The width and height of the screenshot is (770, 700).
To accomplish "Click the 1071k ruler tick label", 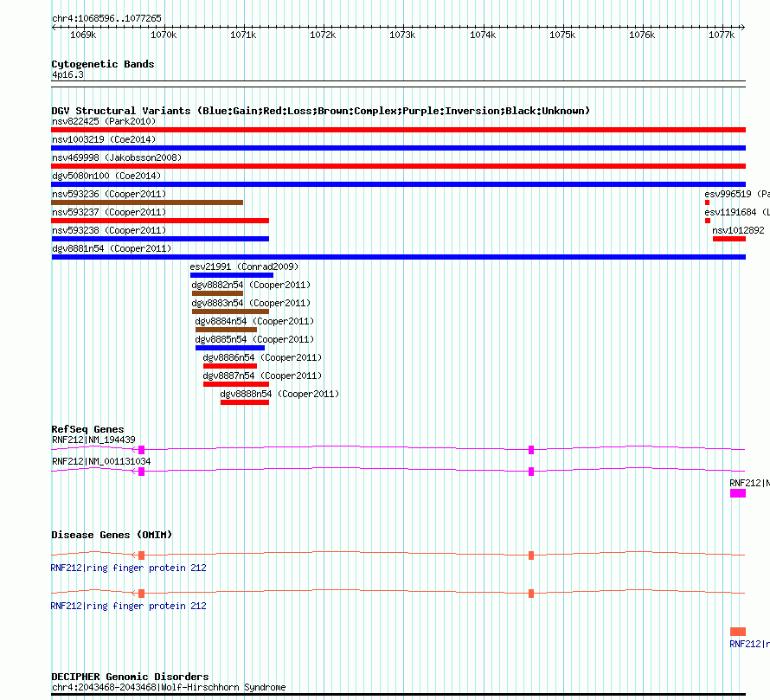I will click(243, 35).
